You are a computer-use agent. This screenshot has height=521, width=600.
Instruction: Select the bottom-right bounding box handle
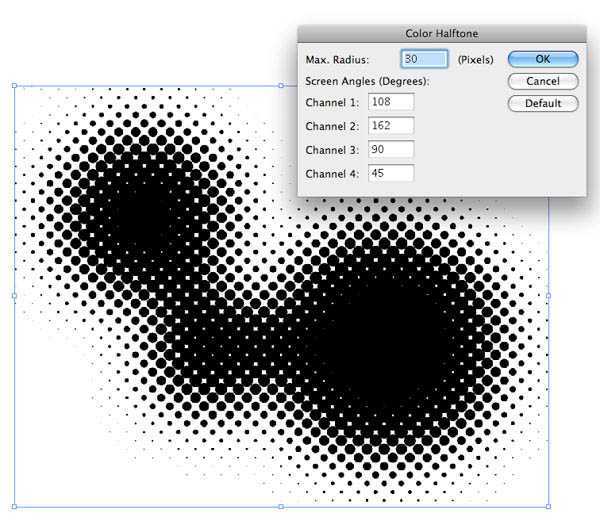(549, 506)
